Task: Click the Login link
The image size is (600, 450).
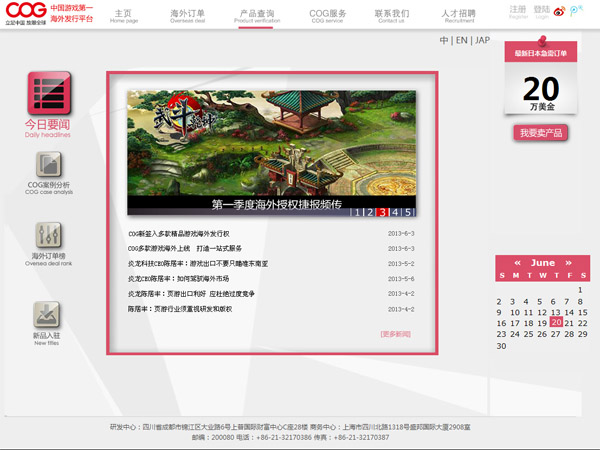Action: [x=541, y=11]
